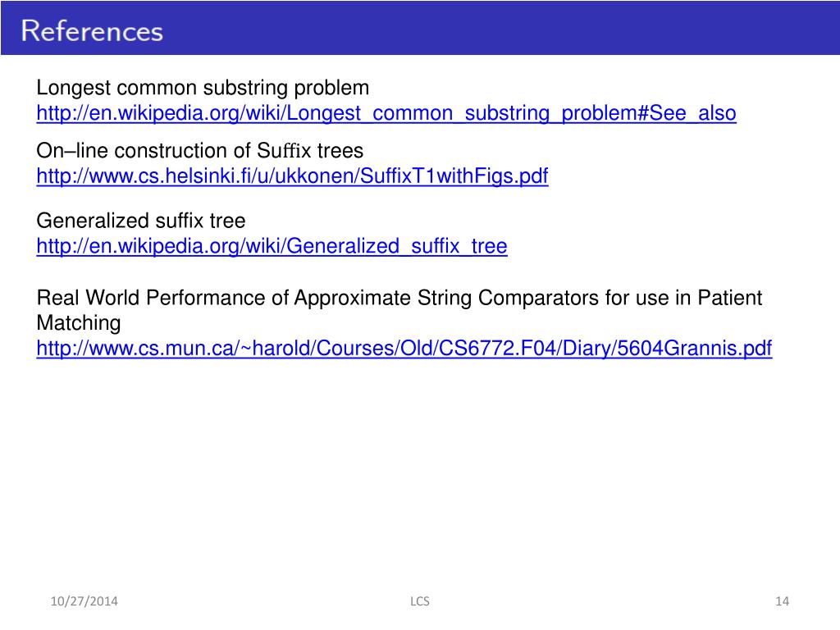Open the Helsinki SuffixT1withFigs.pdf link
840x630 pixels.
click(293, 176)
